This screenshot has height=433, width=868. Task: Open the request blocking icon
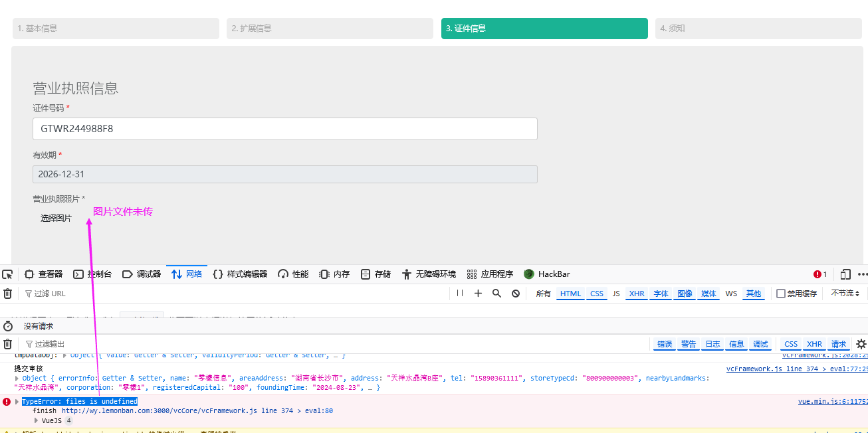tap(515, 294)
